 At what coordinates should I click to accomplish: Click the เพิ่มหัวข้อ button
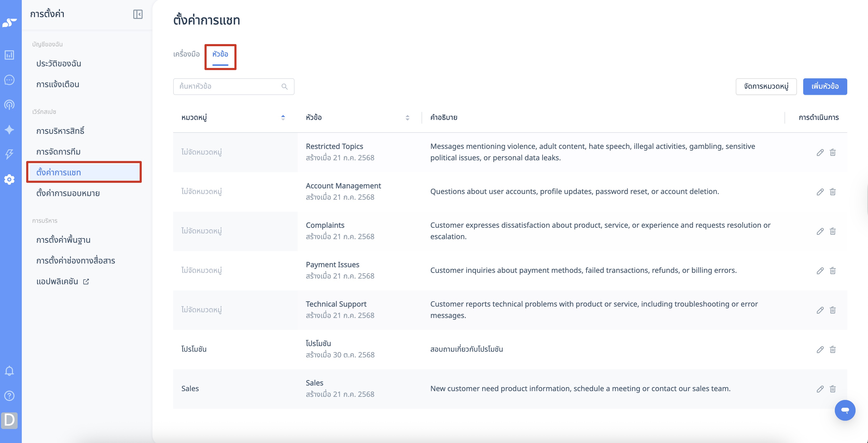[x=825, y=87]
